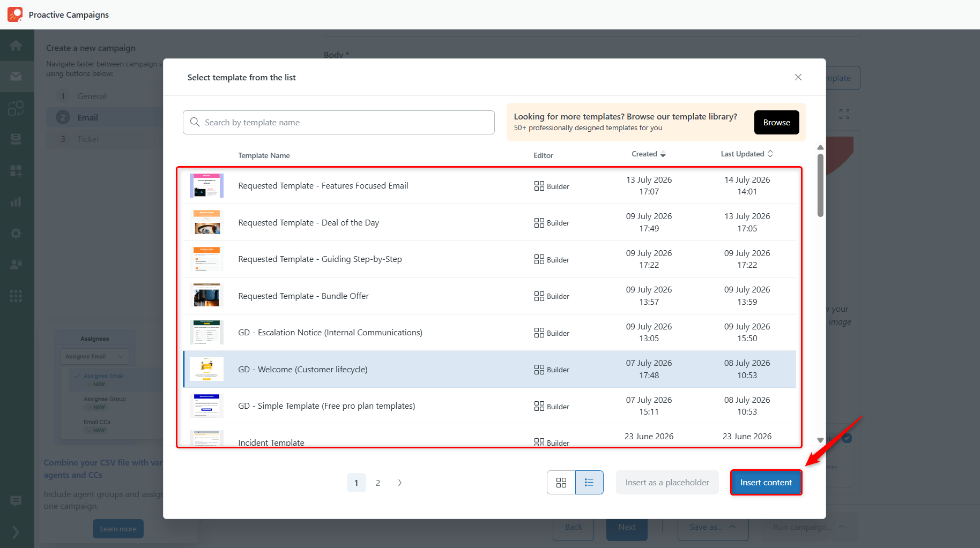This screenshot has height=548, width=980.
Task: Sort templates by Created date
Action: tap(649, 154)
